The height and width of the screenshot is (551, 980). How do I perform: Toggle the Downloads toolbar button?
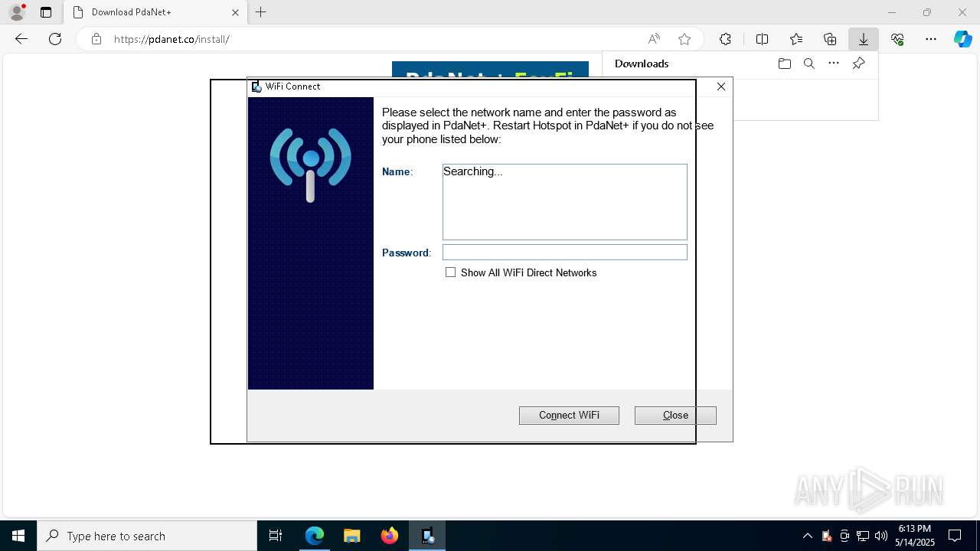[x=864, y=39]
